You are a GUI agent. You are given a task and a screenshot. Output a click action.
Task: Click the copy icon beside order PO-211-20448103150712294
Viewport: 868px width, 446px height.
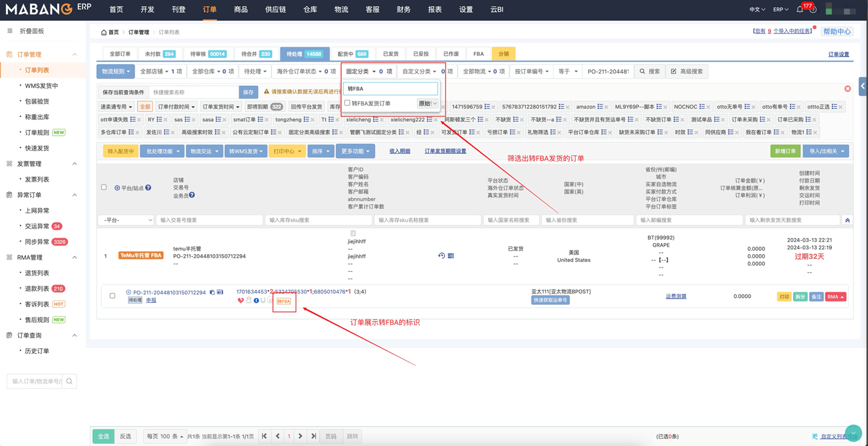coord(212,292)
